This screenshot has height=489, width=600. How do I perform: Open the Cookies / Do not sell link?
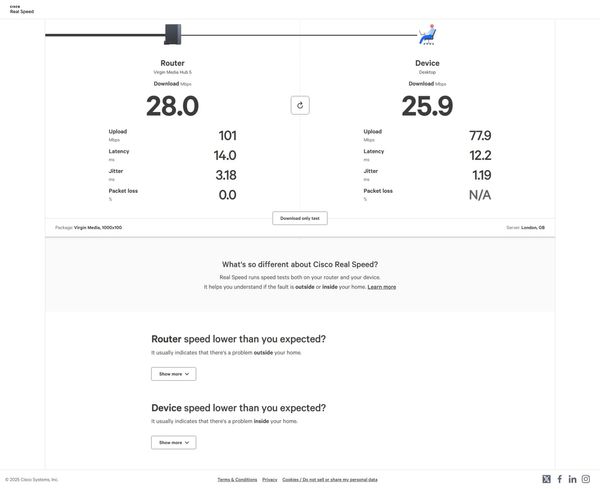tap(330, 480)
